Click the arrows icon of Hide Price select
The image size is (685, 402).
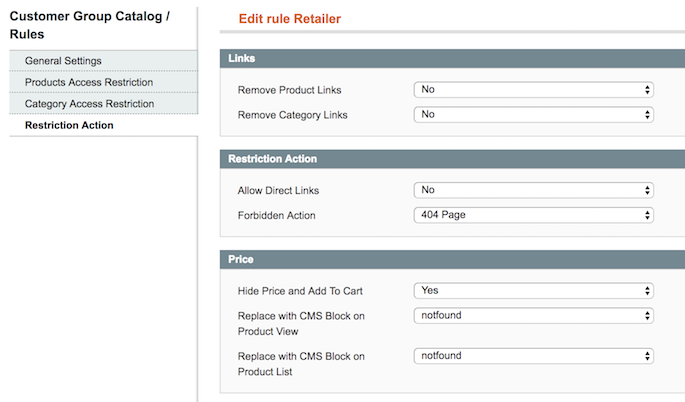647,291
